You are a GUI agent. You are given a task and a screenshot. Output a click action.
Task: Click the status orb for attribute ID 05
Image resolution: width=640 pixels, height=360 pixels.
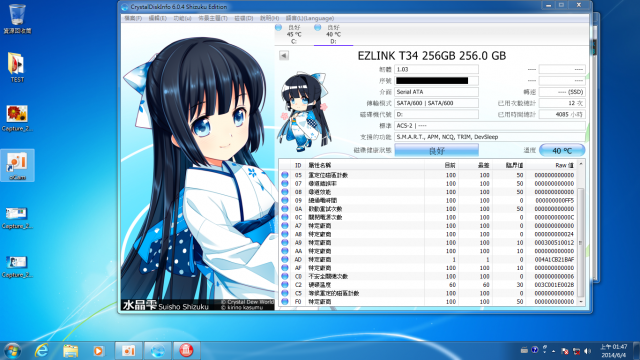285,175
